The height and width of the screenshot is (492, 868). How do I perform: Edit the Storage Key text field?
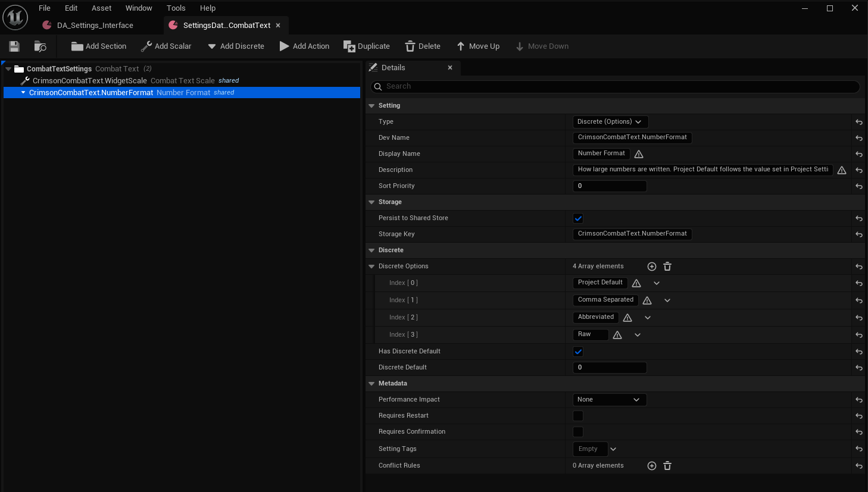[632, 234]
